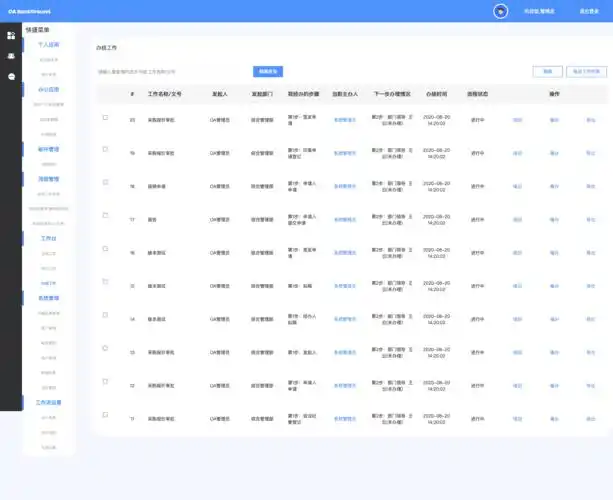Image resolution: width=613 pixels, height=500 pixels.
Task: Click the chat bubble icon in dark sidebar
Action: tap(11, 76)
